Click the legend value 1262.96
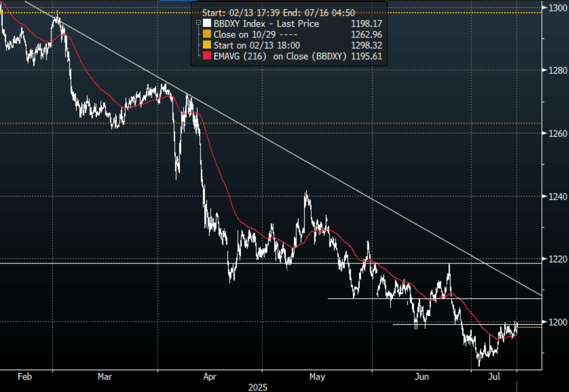This screenshot has height=392, width=569. (x=366, y=35)
